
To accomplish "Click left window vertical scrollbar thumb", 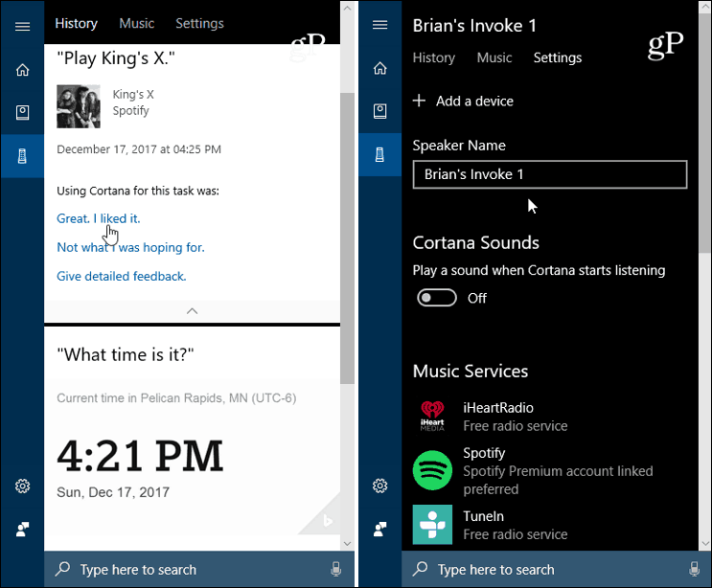I will pos(347,238).
